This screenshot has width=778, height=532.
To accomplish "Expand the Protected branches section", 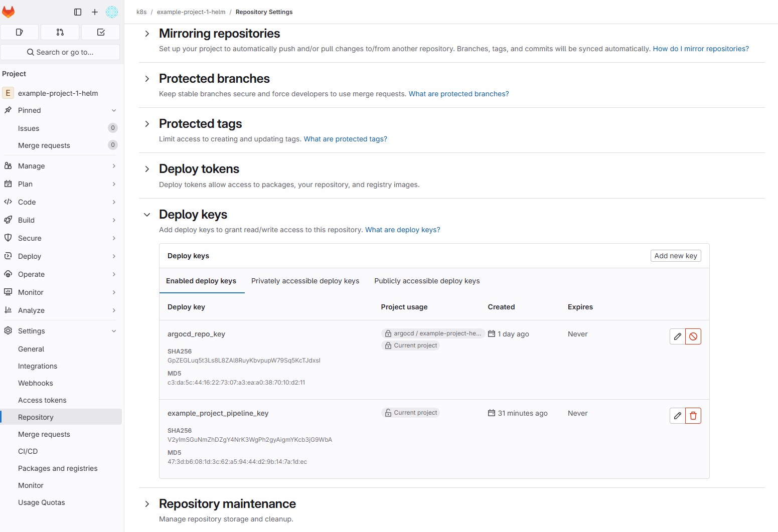I will (x=147, y=79).
